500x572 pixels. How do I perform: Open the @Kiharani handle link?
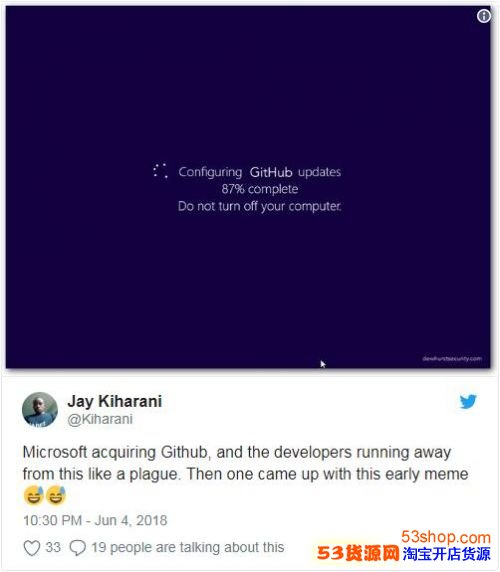coord(100,419)
